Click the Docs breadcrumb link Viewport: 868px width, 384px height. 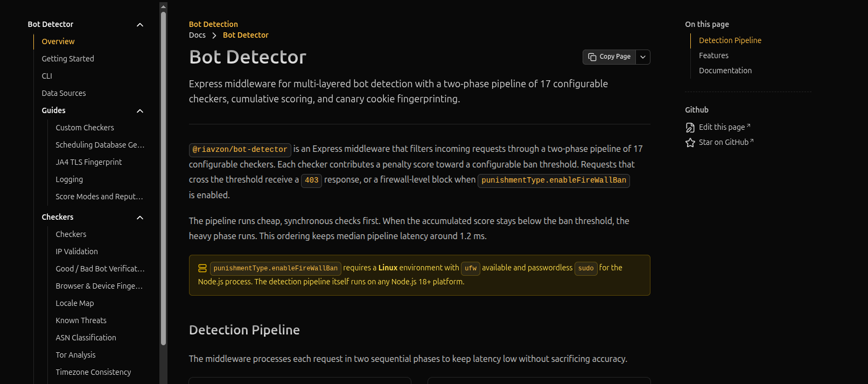point(197,35)
